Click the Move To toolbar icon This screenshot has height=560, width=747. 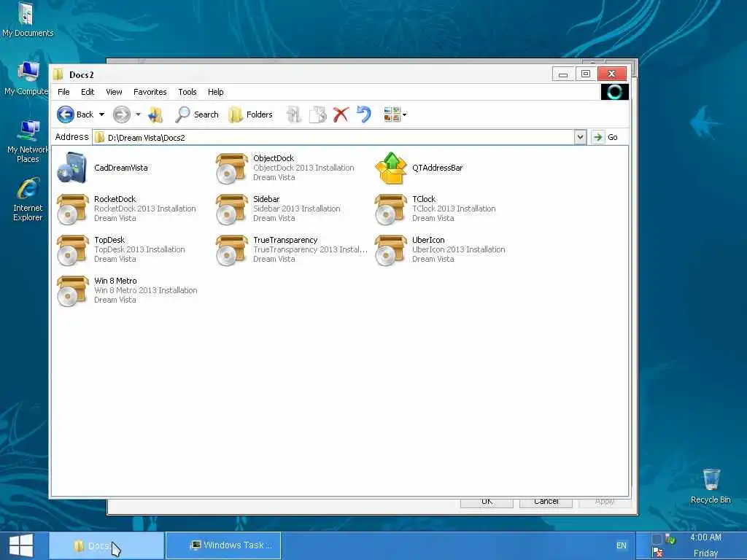pos(294,114)
